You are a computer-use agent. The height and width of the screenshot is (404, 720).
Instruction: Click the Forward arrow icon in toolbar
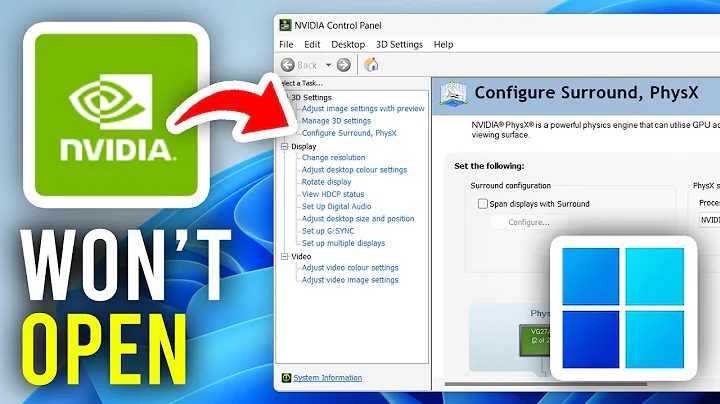pos(343,65)
